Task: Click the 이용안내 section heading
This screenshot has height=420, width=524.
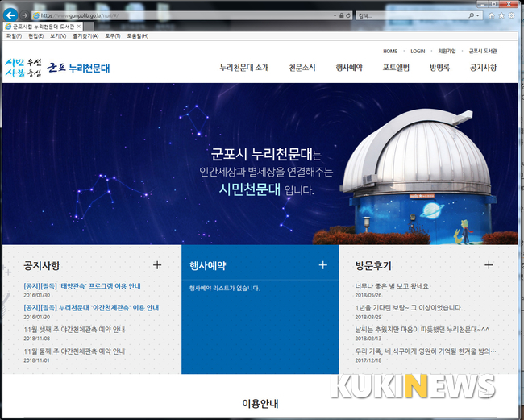Action: [x=260, y=404]
